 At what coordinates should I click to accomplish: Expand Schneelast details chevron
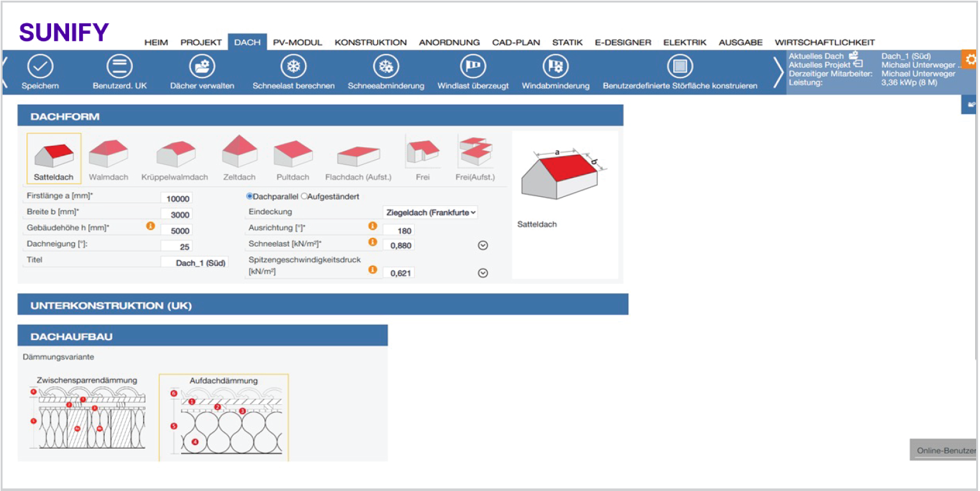pyautogui.click(x=483, y=245)
